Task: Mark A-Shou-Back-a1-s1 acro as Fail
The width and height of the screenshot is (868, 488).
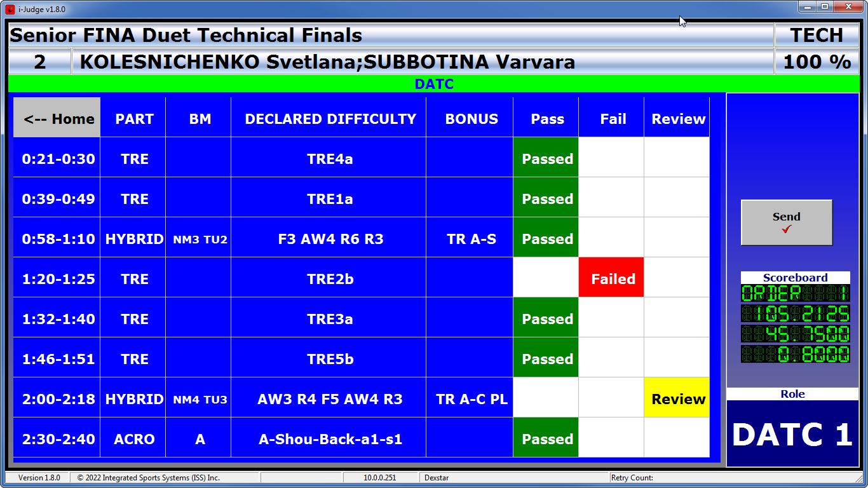Action: tap(611, 439)
